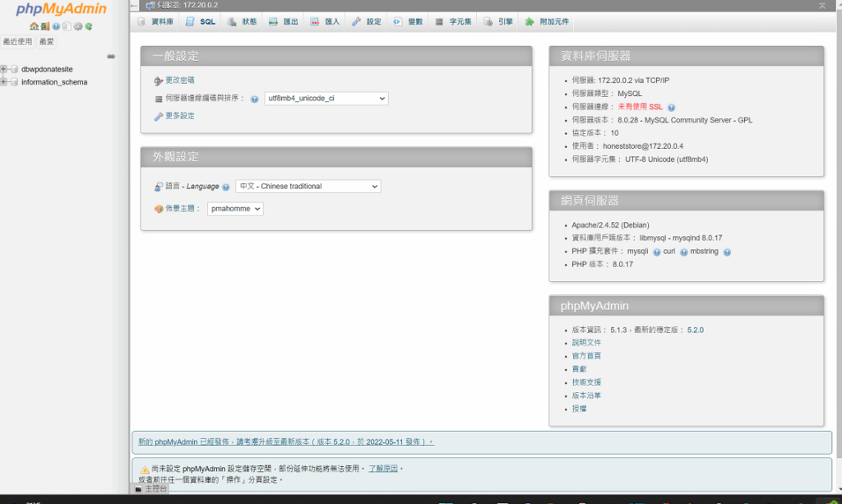Click help icon beside the Language label
The height and width of the screenshot is (504, 842).
[x=226, y=187]
